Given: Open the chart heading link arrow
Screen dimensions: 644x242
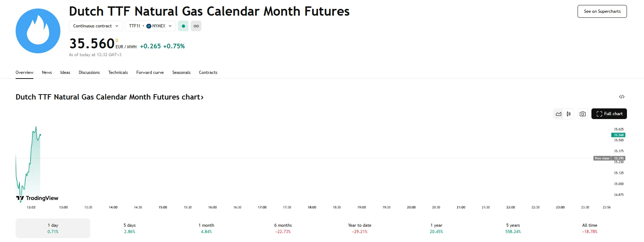Looking at the screenshot, I should click(x=202, y=97).
